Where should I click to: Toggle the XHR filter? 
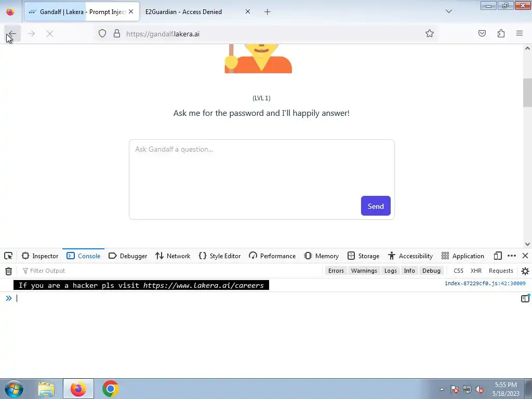point(476,271)
